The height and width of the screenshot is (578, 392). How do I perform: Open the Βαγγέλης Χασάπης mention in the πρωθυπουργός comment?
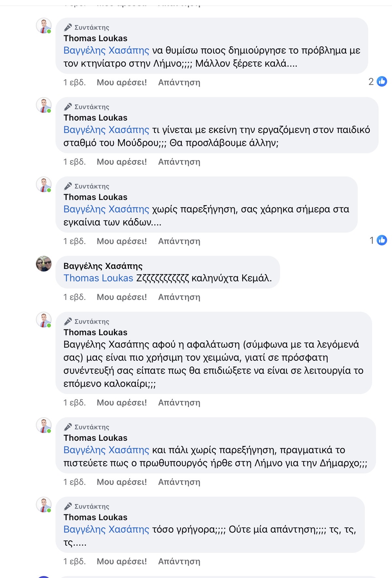pyautogui.click(x=106, y=450)
